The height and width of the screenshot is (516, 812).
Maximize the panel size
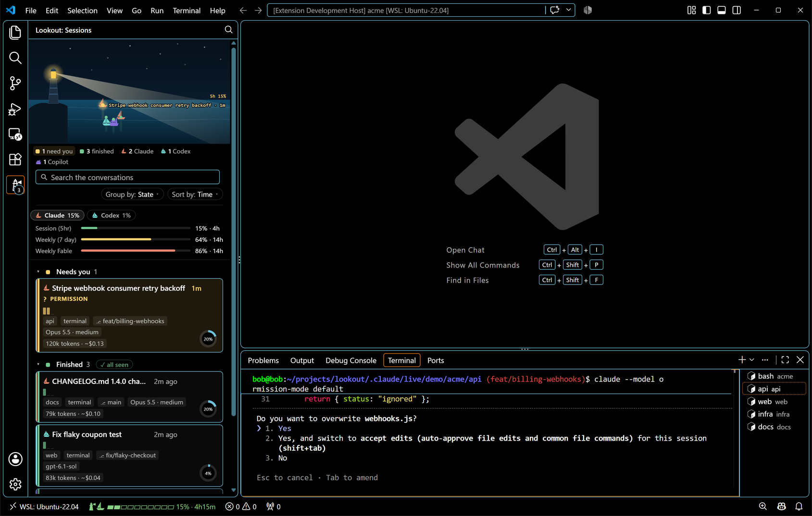coord(785,359)
